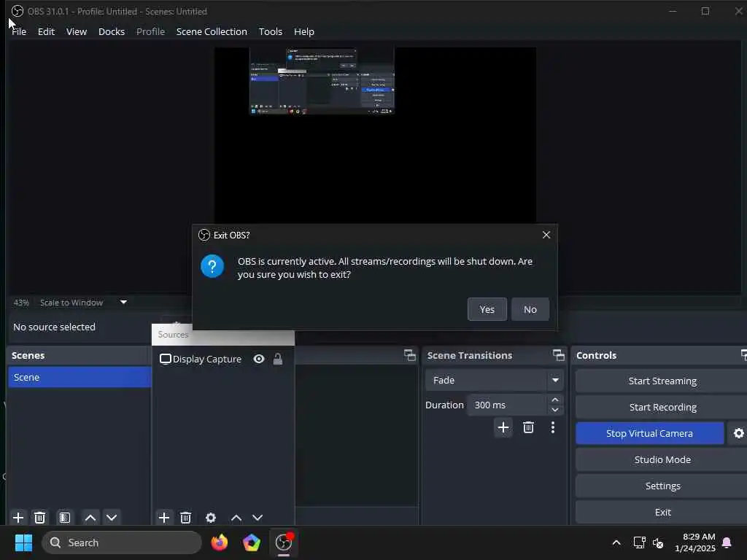Viewport: 747px width, 560px height.
Task: Open the View menu
Action: (76, 31)
